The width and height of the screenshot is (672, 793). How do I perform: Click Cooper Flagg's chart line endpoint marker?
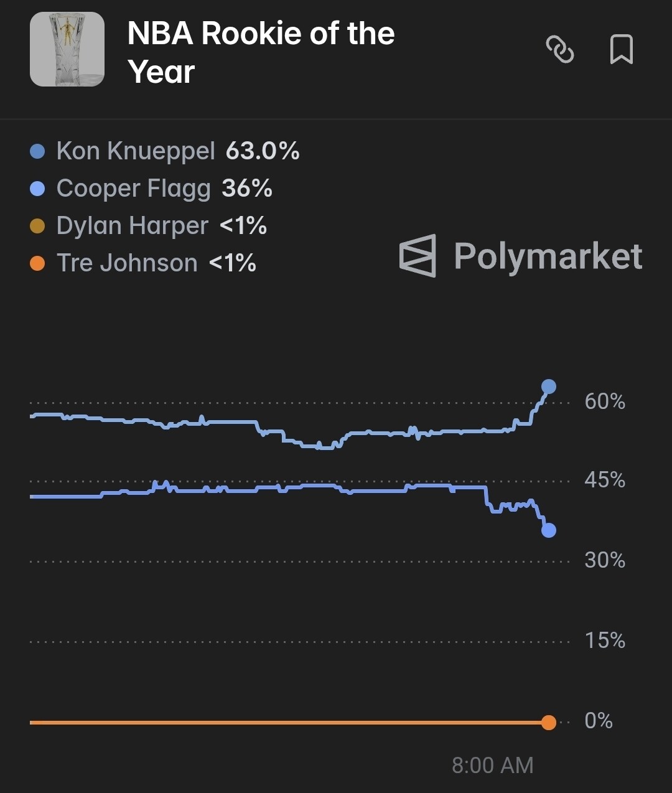coord(549,530)
